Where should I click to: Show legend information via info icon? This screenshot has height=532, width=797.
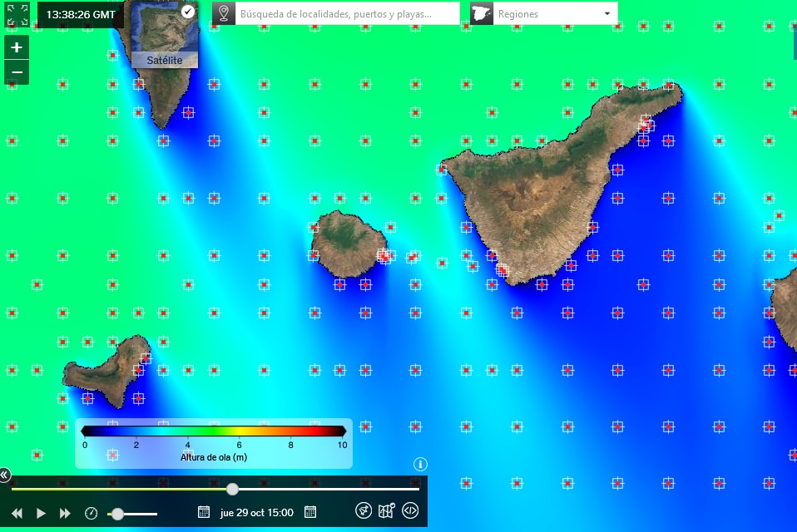(420, 464)
